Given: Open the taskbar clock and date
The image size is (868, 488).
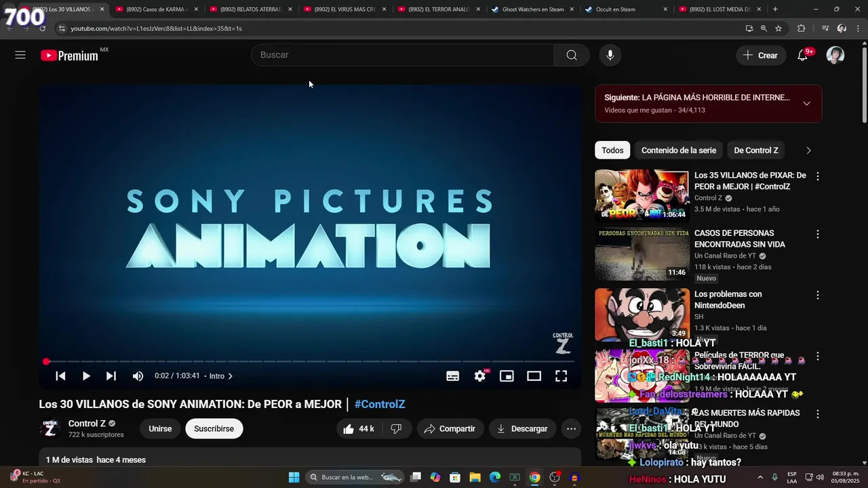Looking at the screenshot, I should tap(845, 478).
